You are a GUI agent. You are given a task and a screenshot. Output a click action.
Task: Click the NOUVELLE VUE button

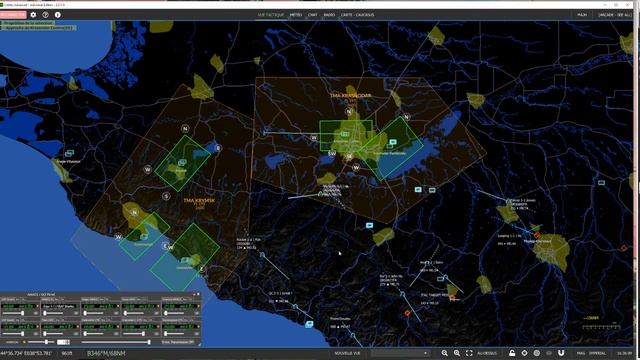point(347,353)
